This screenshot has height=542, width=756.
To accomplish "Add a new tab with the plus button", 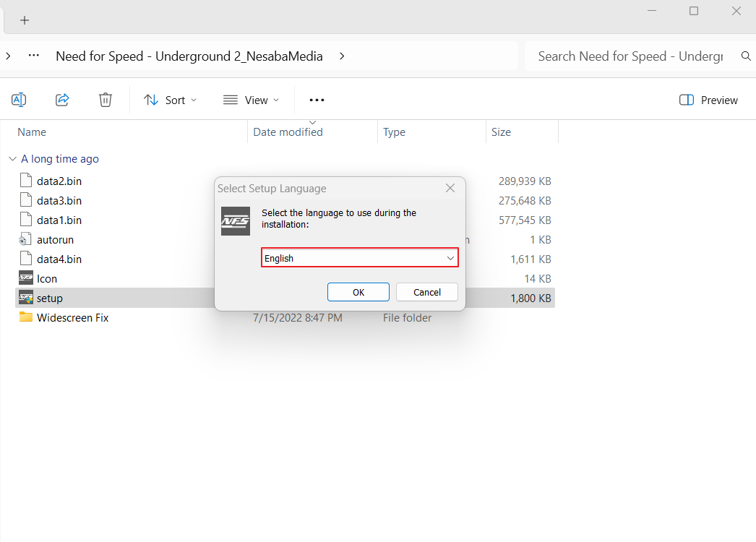I will [25, 20].
